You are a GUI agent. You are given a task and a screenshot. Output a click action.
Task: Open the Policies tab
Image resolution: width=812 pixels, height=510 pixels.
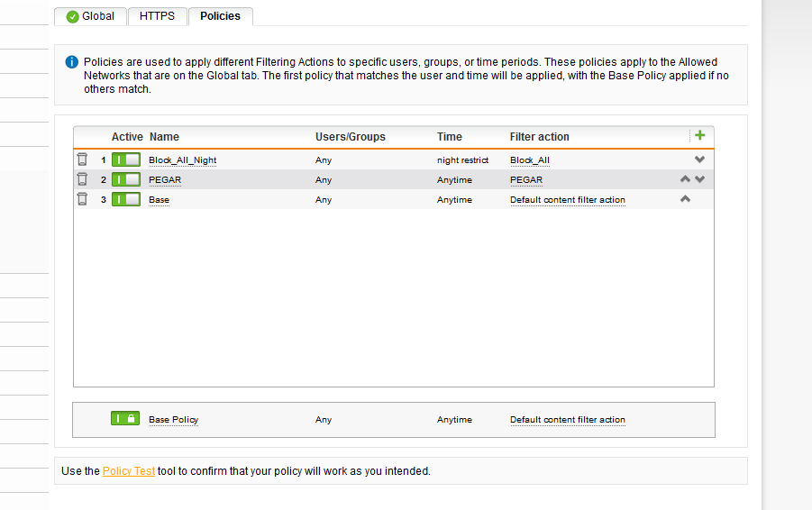(x=220, y=16)
